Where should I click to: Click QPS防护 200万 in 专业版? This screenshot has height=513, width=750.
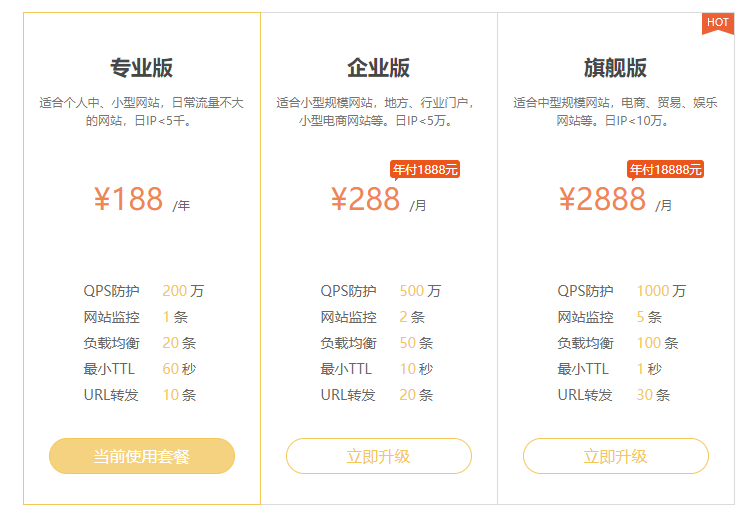click(143, 291)
